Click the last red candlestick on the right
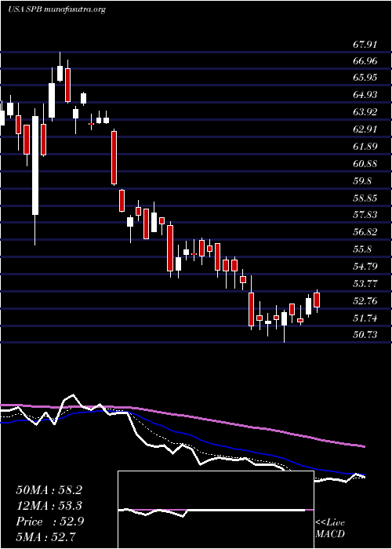The width and height of the screenshot is (392, 549). [x=317, y=300]
